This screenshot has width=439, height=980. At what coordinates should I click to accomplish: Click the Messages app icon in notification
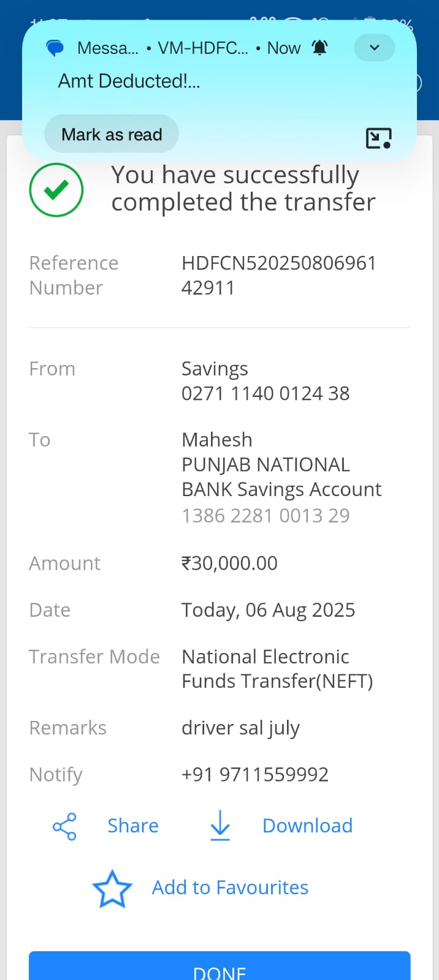[55, 48]
